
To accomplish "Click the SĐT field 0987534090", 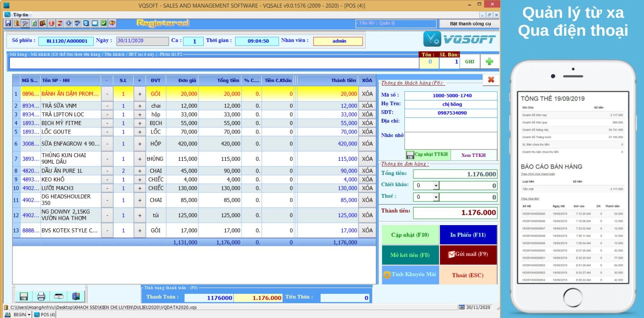I will 451,113.
